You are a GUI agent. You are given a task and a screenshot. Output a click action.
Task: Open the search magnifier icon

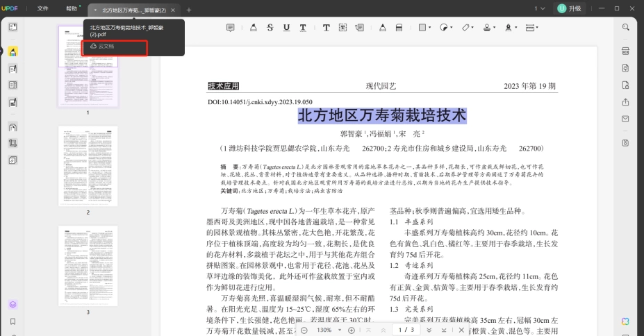click(625, 27)
